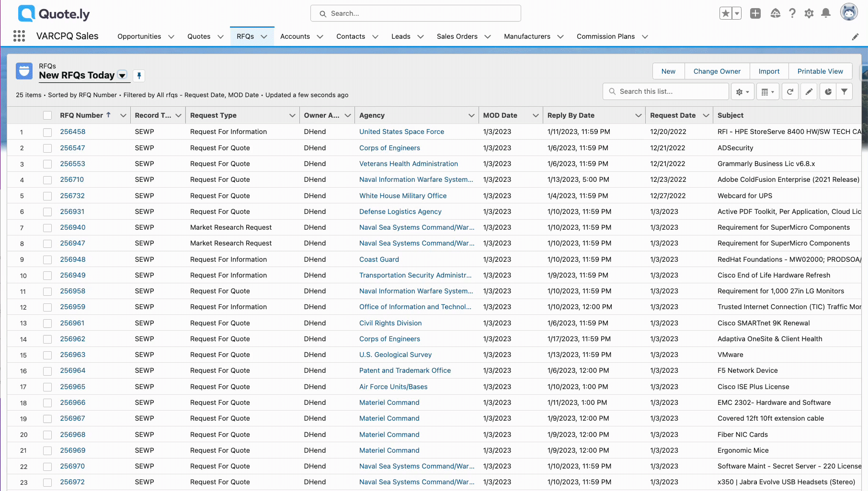Image resolution: width=868 pixels, height=491 pixels.
Task: Open user profile avatar
Action: [849, 12]
